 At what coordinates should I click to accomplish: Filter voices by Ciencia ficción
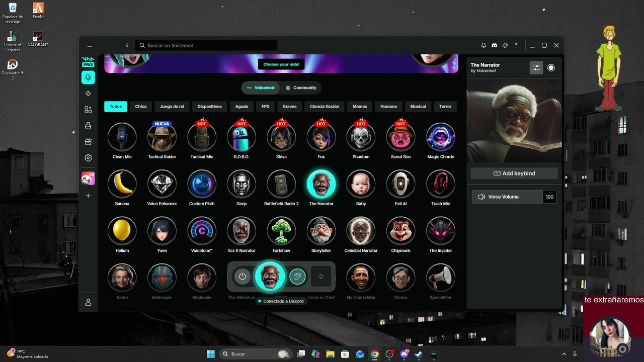point(325,107)
